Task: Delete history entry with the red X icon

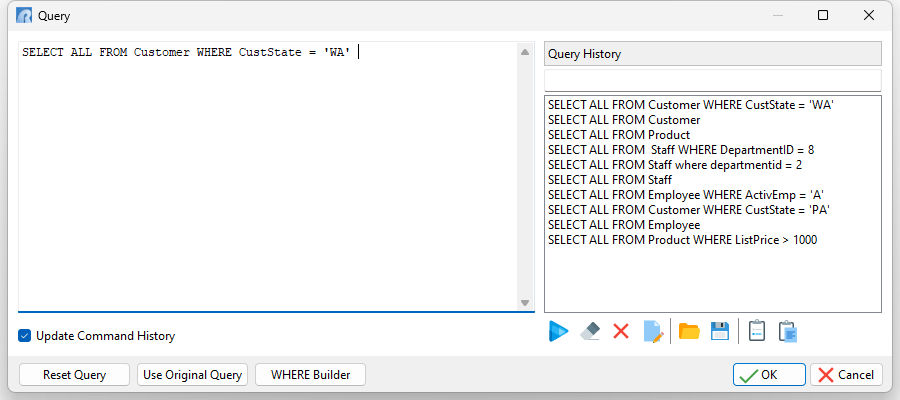Action: click(x=621, y=332)
